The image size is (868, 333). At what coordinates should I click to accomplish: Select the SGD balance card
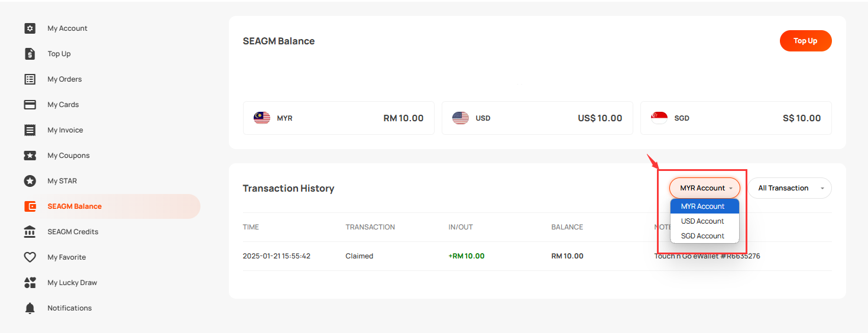736,118
